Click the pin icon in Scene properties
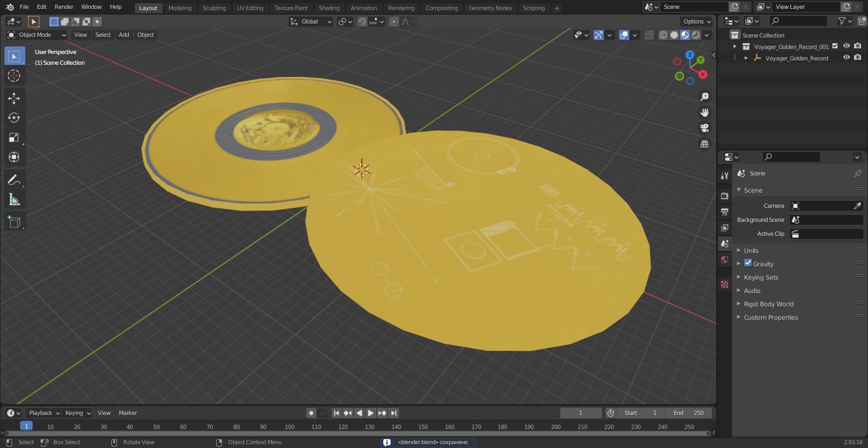The width and height of the screenshot is (868, 448). [857, 173]
